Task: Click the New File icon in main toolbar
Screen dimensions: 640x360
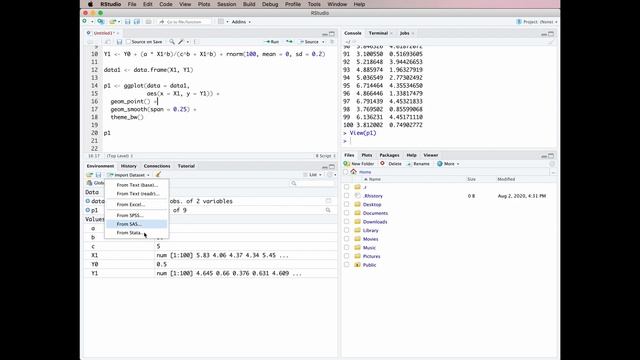Action: click(x=85, y=21)
